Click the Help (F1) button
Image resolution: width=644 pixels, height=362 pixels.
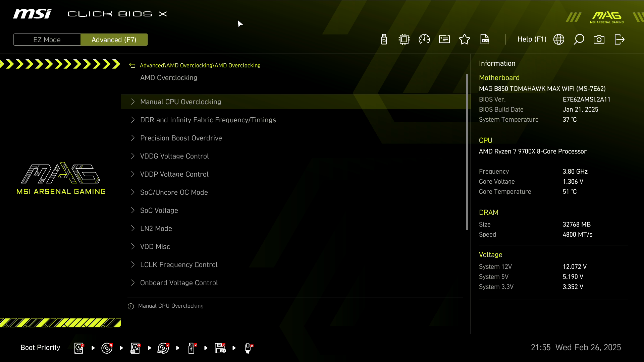pos(532,40)
